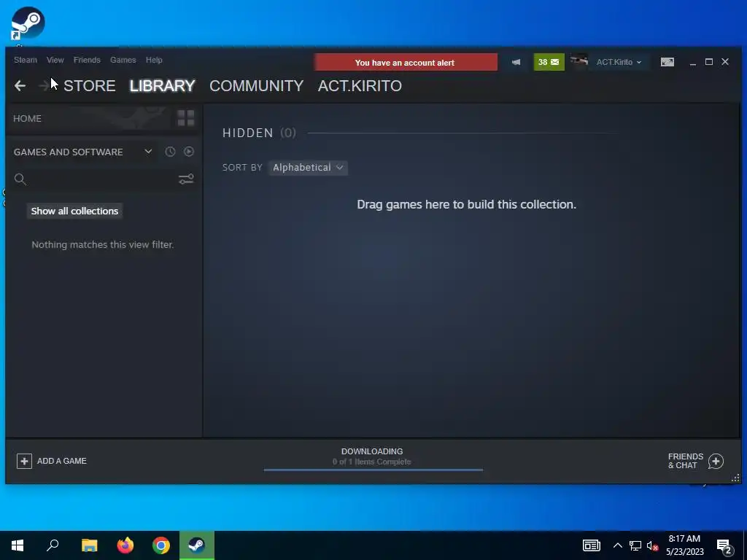This screenshot has height=560, width=747.
Task: Sort library by recent activity clock
Action: tap(170, 152)
